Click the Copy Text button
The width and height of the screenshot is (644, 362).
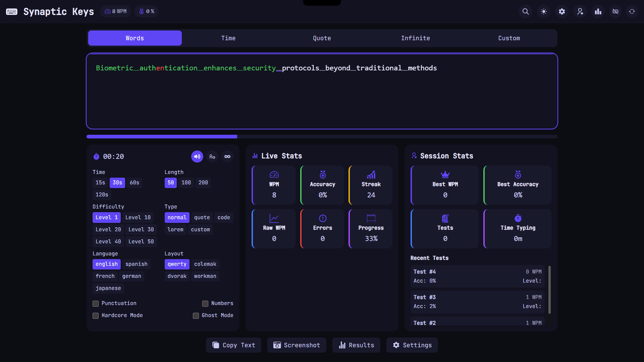tap(233, 345)
